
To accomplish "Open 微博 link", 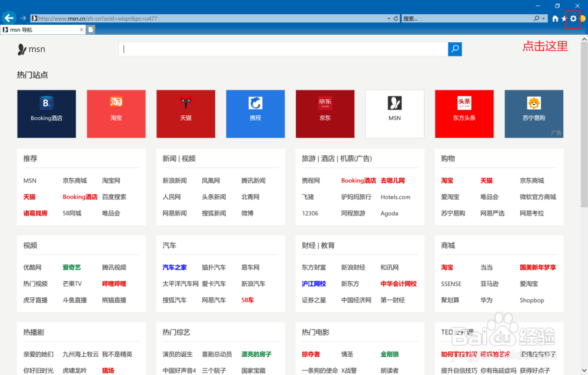I will [247, 213].
